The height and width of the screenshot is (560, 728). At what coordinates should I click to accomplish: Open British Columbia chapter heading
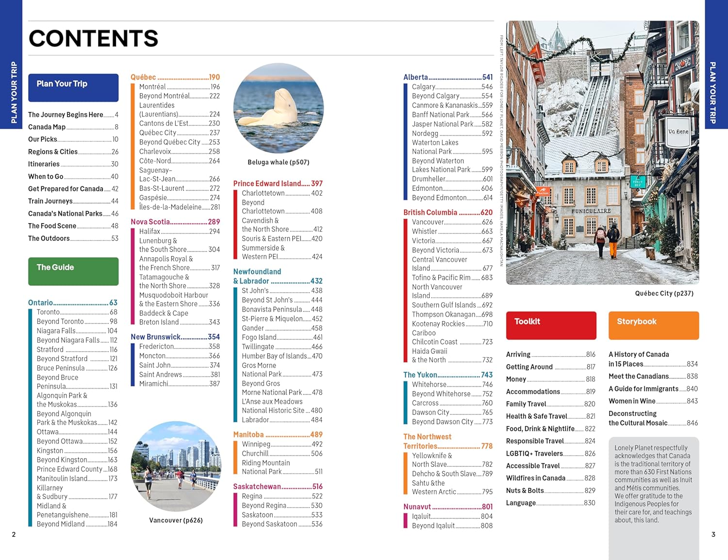[x=448, y=213]
